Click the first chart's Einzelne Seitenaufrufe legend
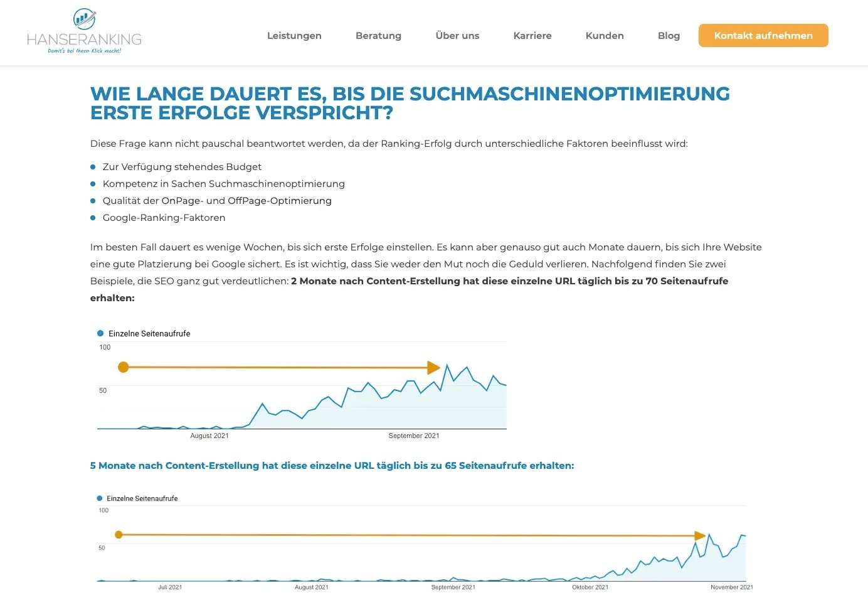This screenshot has width=868, height=600. click(144, 333)
